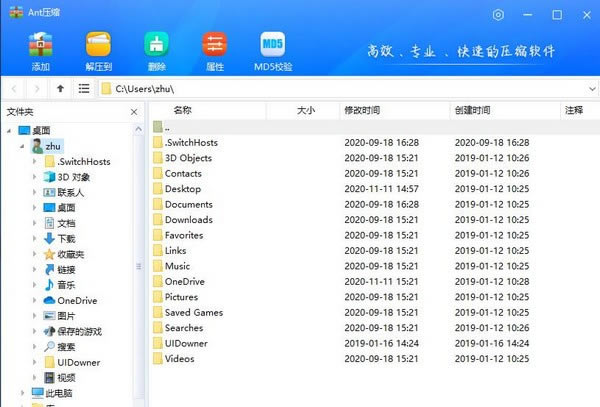This screenshot has width=600, height=407.
Task: Sort files by 修改时间 column header
Action: (361, 110)
